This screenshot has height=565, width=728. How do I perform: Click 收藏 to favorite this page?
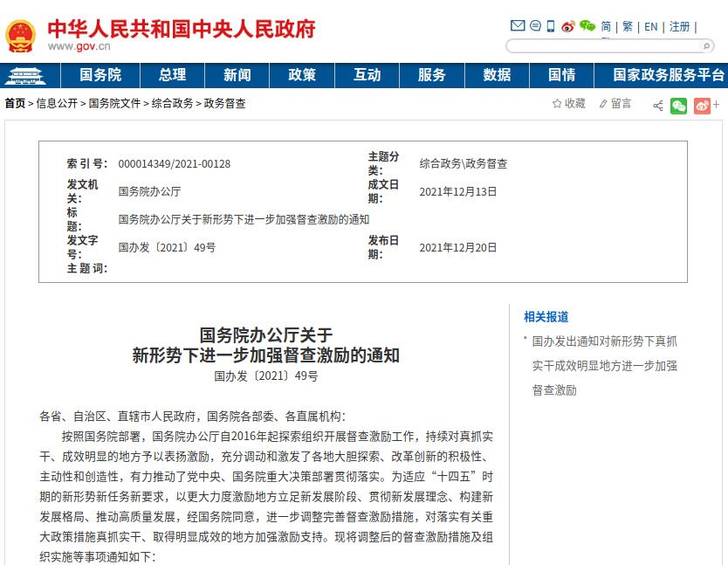pos(568,104)
